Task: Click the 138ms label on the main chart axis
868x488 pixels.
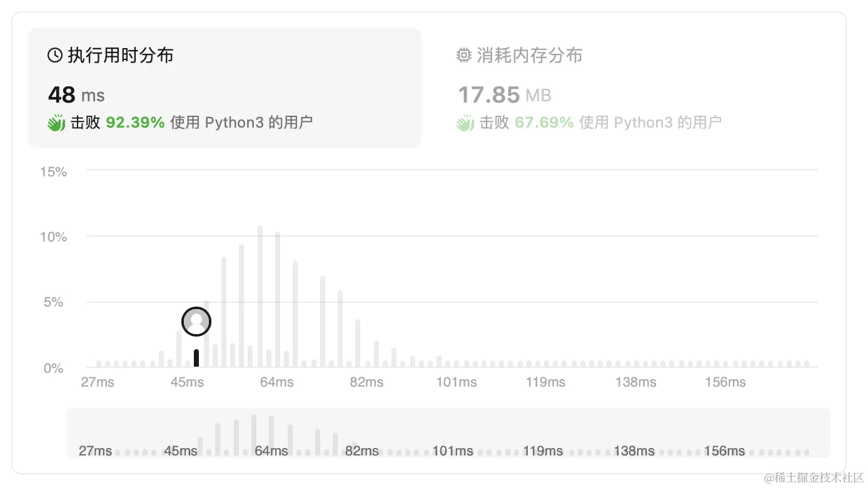Action: [636, 382]
